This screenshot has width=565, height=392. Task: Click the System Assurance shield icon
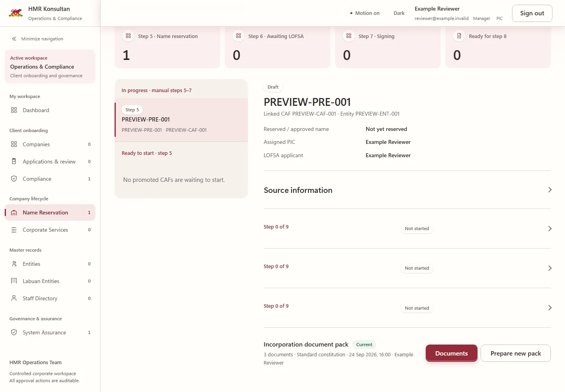pos(14,332)
